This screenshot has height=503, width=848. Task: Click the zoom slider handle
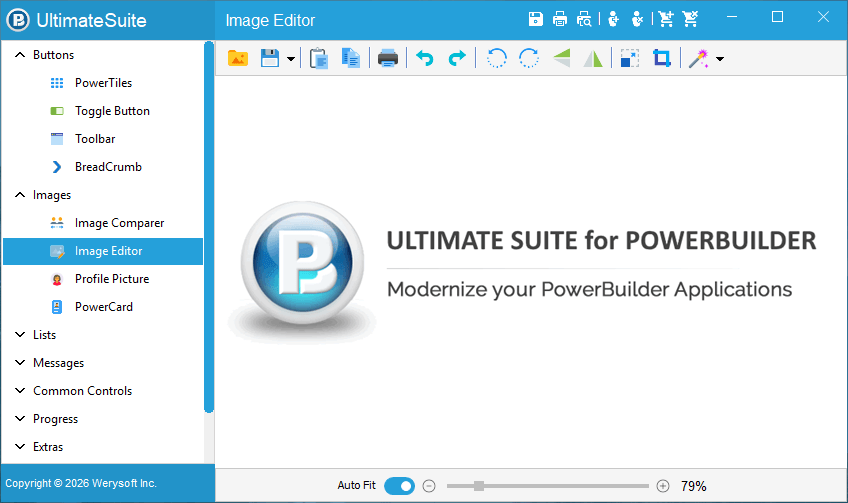click(479, 486)
